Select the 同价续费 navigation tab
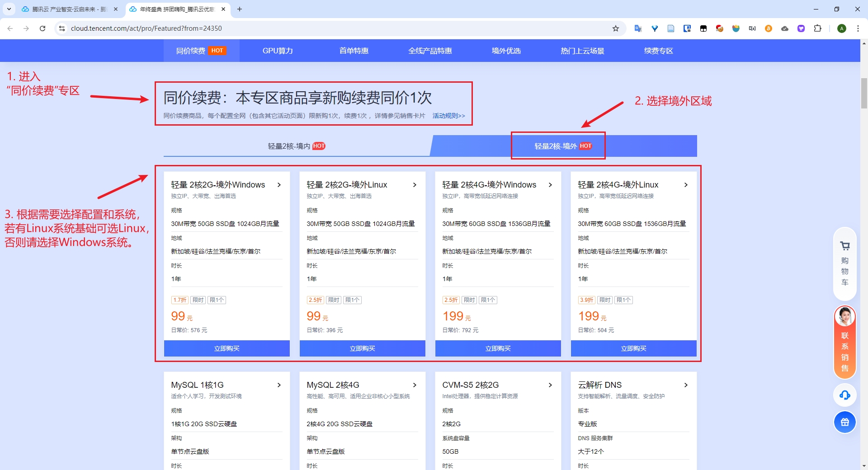The image size is (868, 470). [201, 51]
